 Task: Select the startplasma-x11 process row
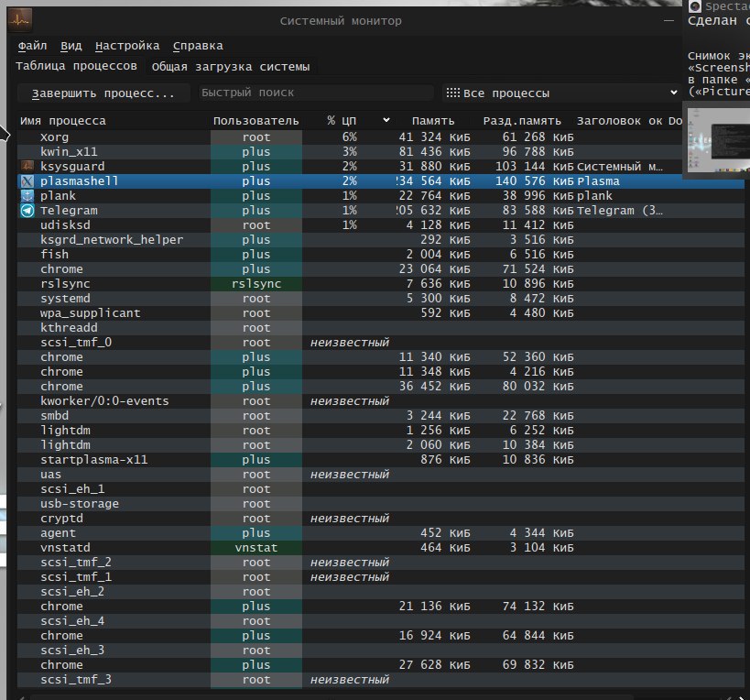coord(380,459)
